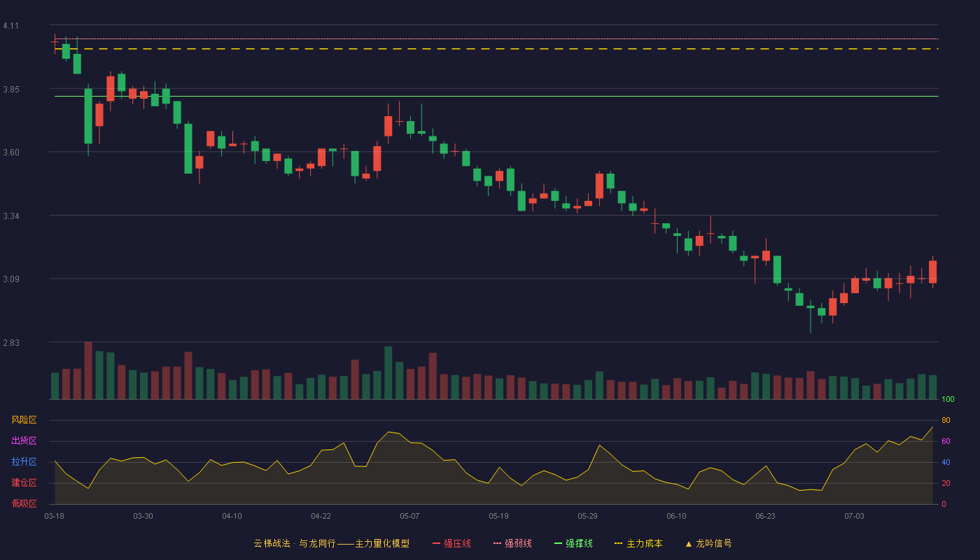Click the 03-18 date label

[54, 516]
